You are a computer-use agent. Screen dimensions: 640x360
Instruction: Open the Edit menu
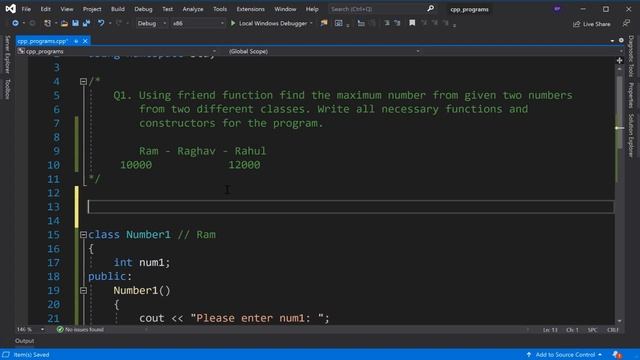coord(45,9)
